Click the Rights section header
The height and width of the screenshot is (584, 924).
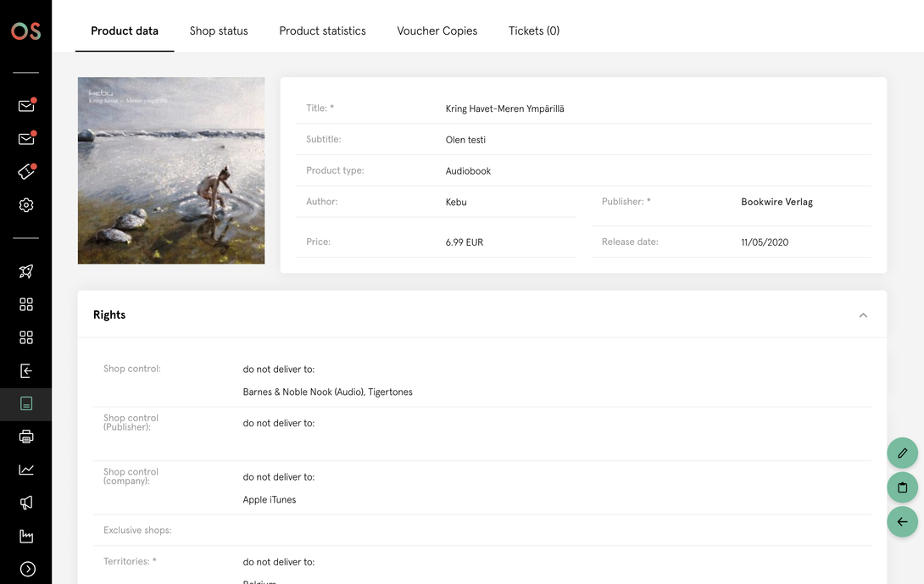(x=109, y=314)
